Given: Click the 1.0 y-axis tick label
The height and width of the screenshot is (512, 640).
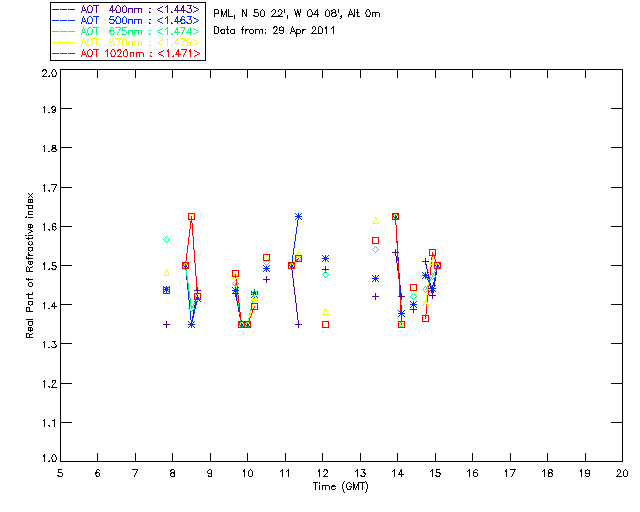Looking at the screenshot, I should (x=49, y=458).
